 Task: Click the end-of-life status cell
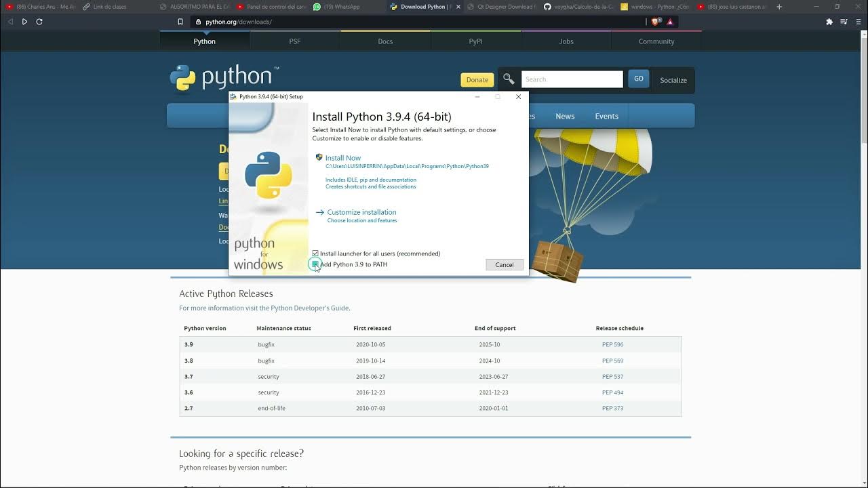(271, 408)
